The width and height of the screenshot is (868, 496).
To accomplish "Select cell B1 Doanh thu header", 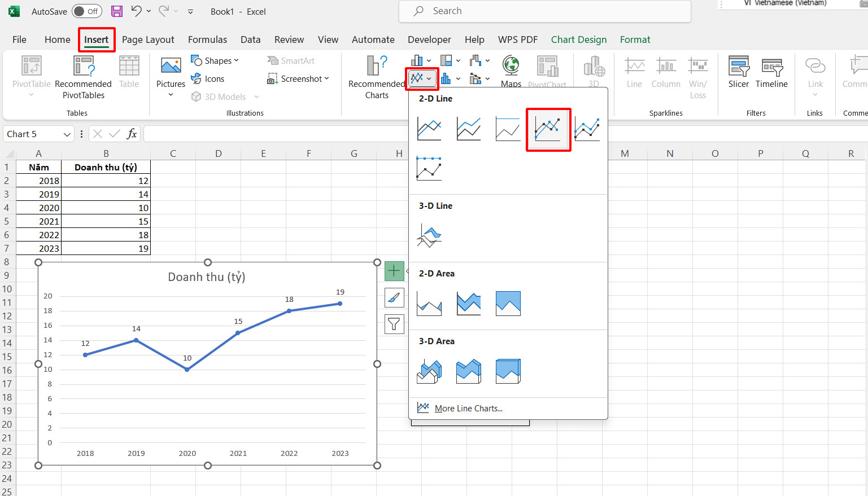I will pos(106,167).
